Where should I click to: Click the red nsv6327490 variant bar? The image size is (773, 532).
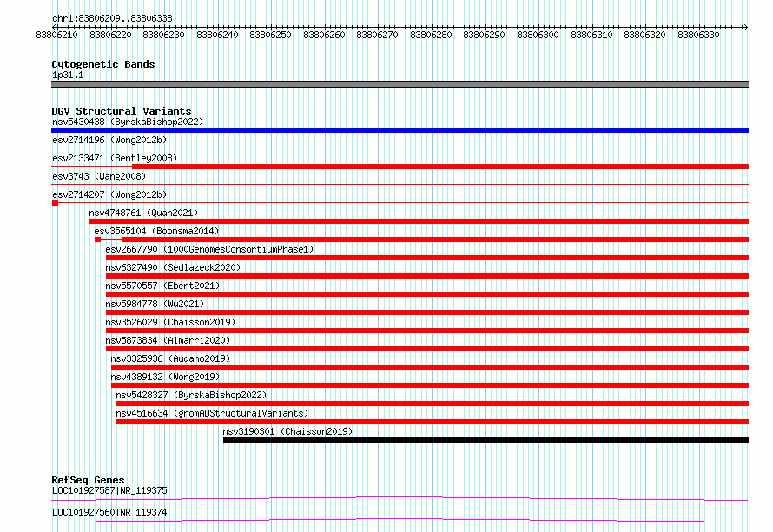coord(427,276)
